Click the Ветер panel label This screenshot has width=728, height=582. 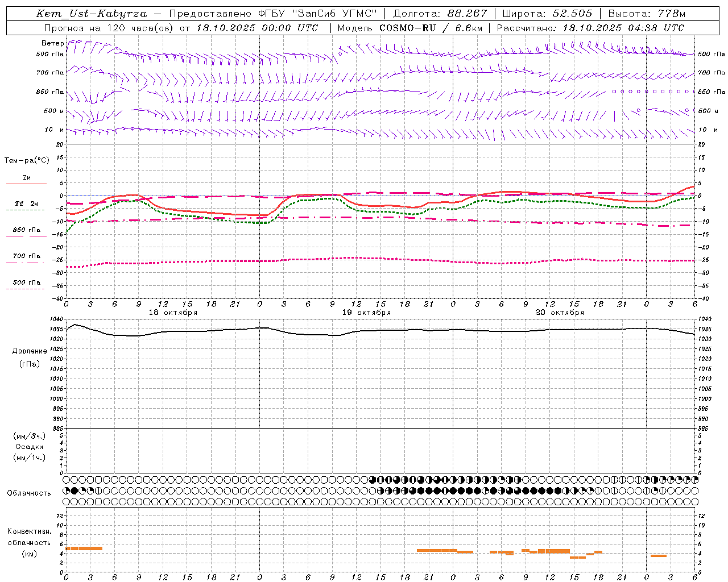pos(52,43)
